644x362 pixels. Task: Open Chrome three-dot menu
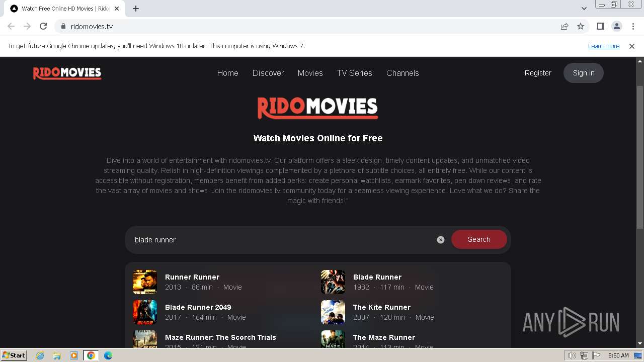(x=633, y=26)
